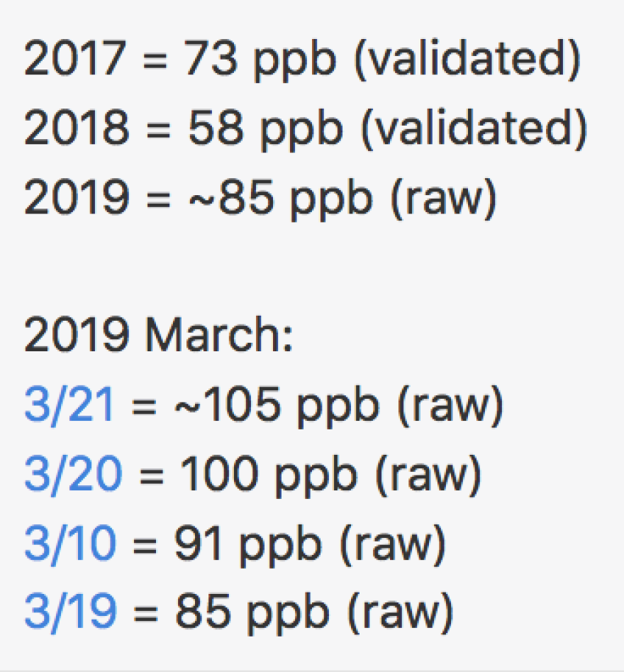
Task: Click (raw) on the 2019 yearly line
Action: (444, 199)
